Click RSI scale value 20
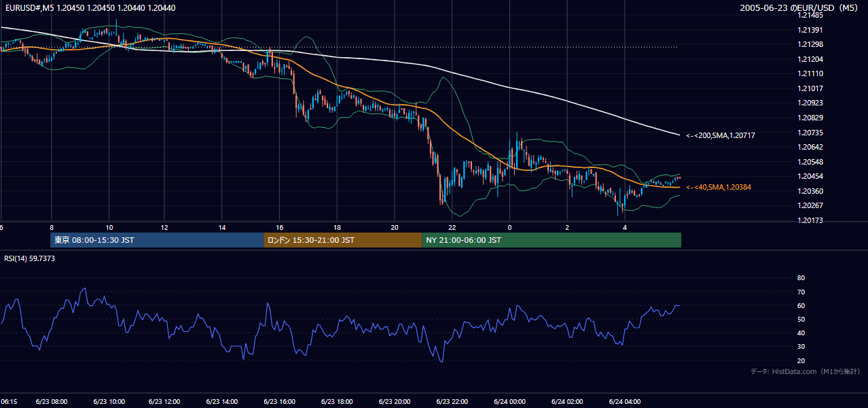 [x=801, y=360]
